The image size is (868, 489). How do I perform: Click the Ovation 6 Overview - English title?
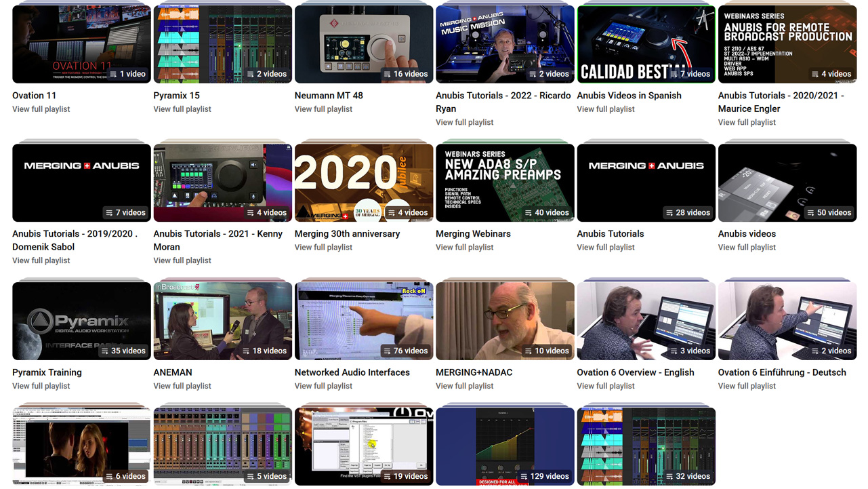pos(636,372)
